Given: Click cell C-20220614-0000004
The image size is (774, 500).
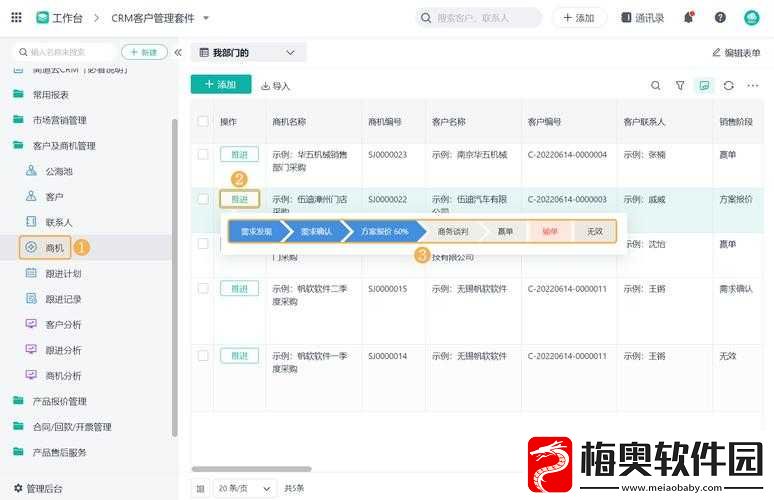Looking at the screenshot, I should pyautogui.click(x=567, y=154).
